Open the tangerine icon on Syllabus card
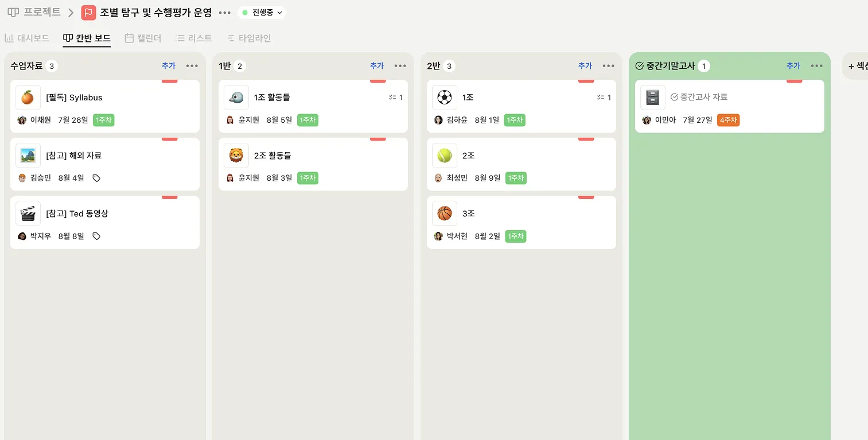The width and height of the screenshot is (868, 440). pyautogui.click(x=28, y=98)
